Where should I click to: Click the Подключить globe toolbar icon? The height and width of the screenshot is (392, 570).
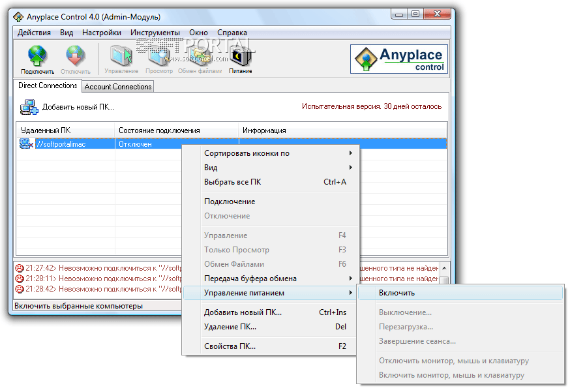(37, 56)
